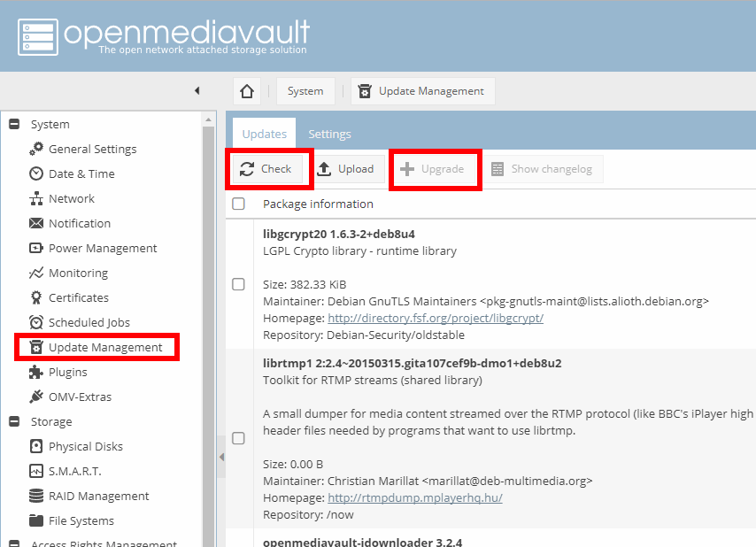Open the libgcrypt homepage link
Viewport: 756px width, 547px height.
pyautogui.click(x=436, y=318)
